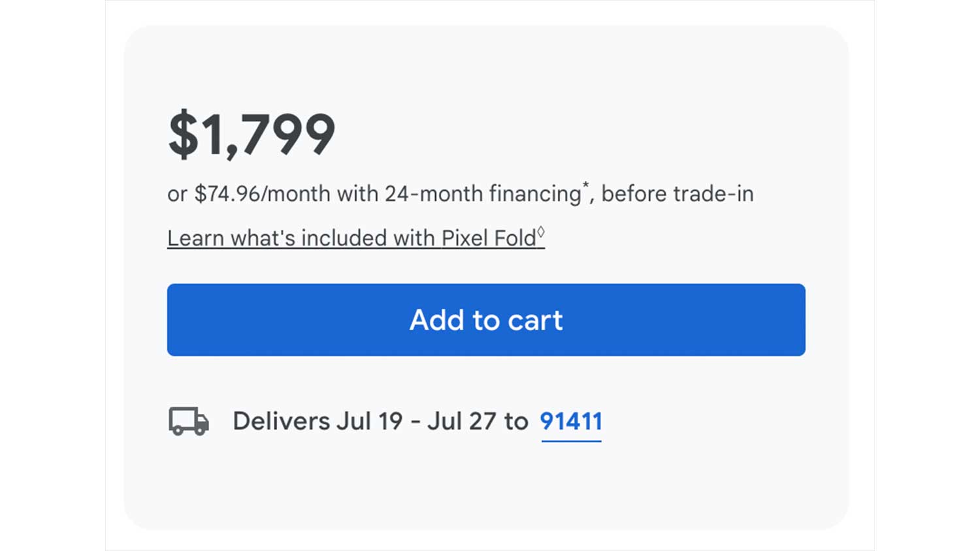Click the Jul 19 delivery start date
Image resolution: width=980 pixels, height=551 pixels.
[x=370, y=422]
